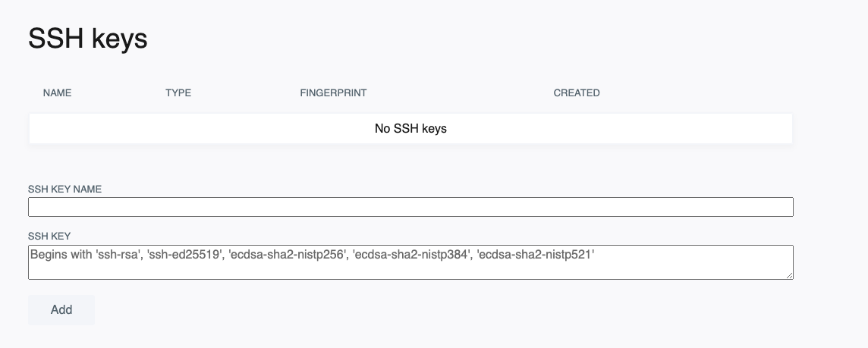
Task: Focus the SSH key name input field
Action: (410, 207)
